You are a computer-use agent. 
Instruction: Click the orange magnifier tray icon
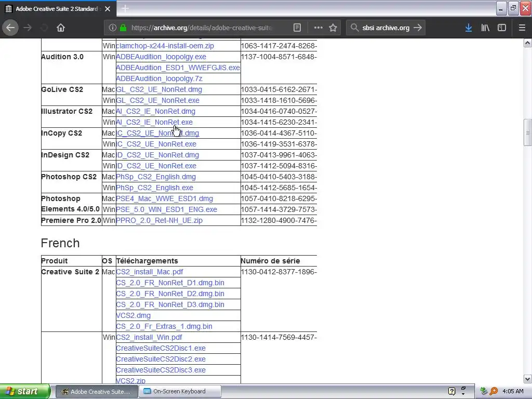pos(494,391)
